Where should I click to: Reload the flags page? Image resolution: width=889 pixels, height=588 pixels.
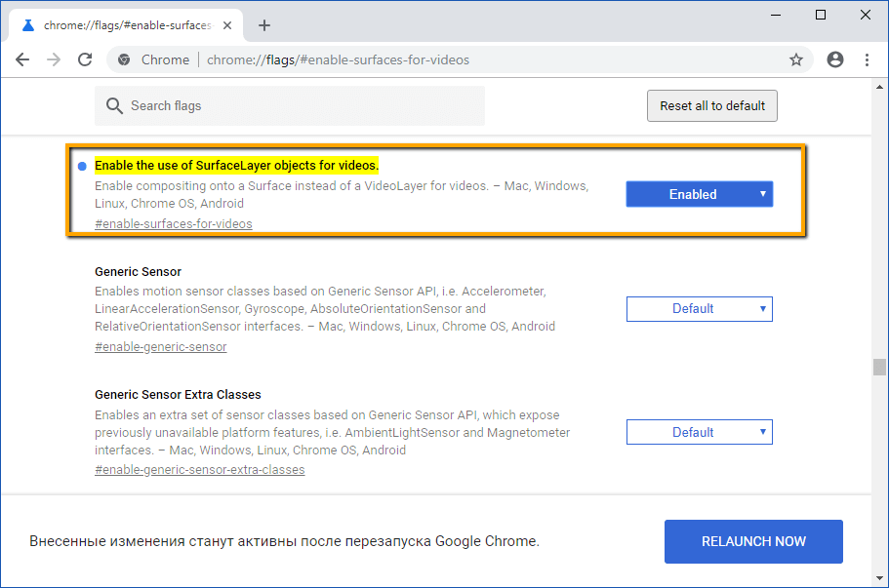click(x=86, y=59)
